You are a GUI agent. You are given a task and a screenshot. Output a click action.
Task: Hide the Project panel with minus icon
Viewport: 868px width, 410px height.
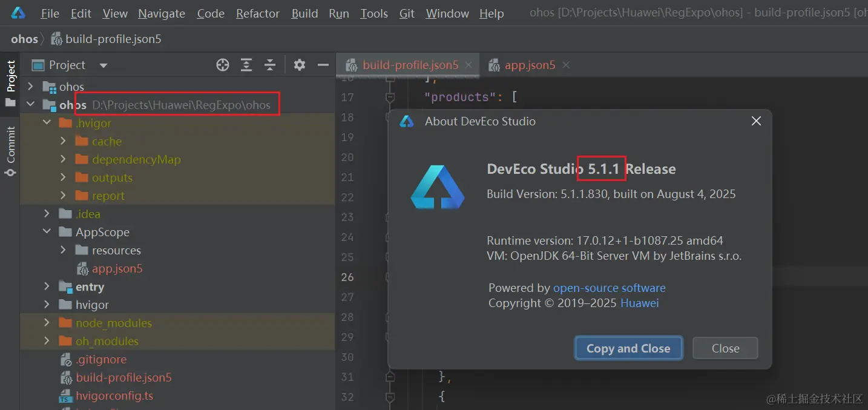tap(323, 65)
